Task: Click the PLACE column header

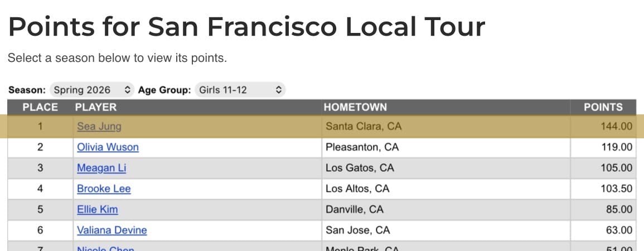Action: point(40,107)
